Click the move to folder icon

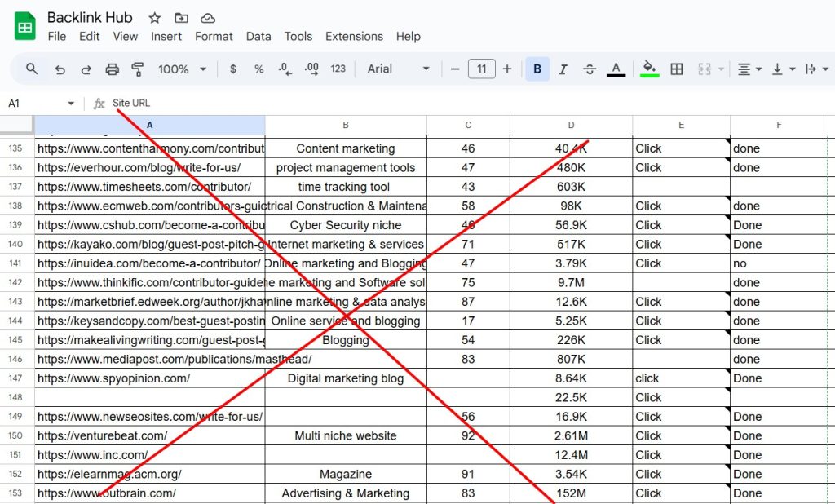tap(181, 18)
